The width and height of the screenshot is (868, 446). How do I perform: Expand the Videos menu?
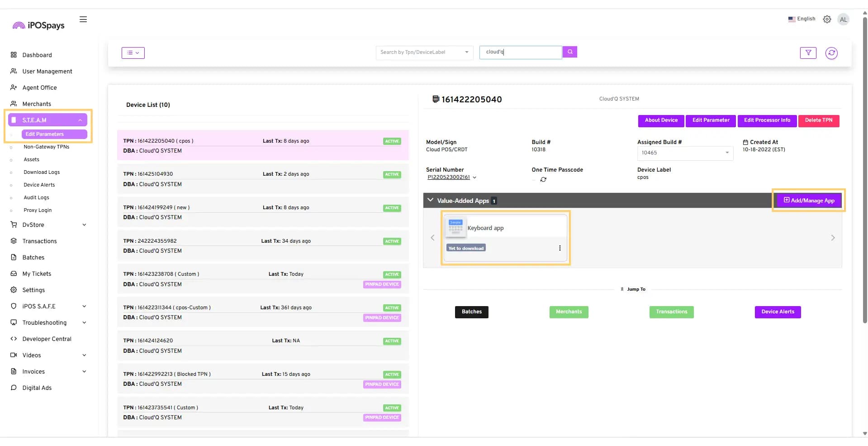(x=84, y=355)
